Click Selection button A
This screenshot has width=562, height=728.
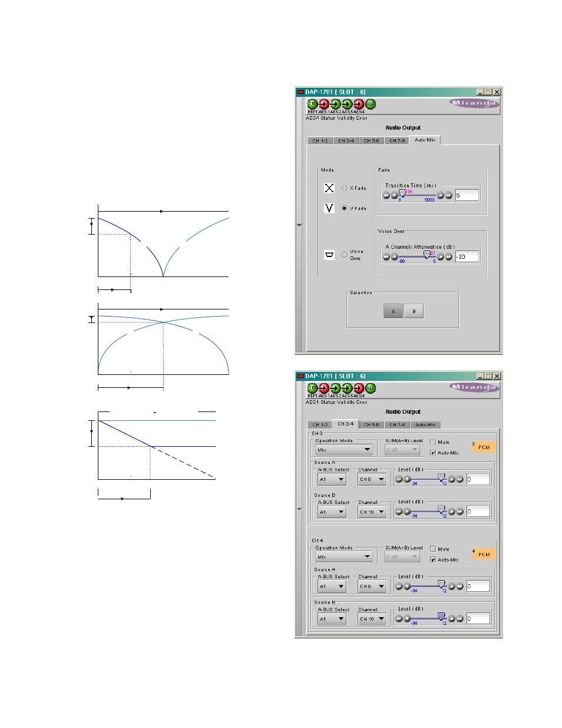[x=394, y=311]
